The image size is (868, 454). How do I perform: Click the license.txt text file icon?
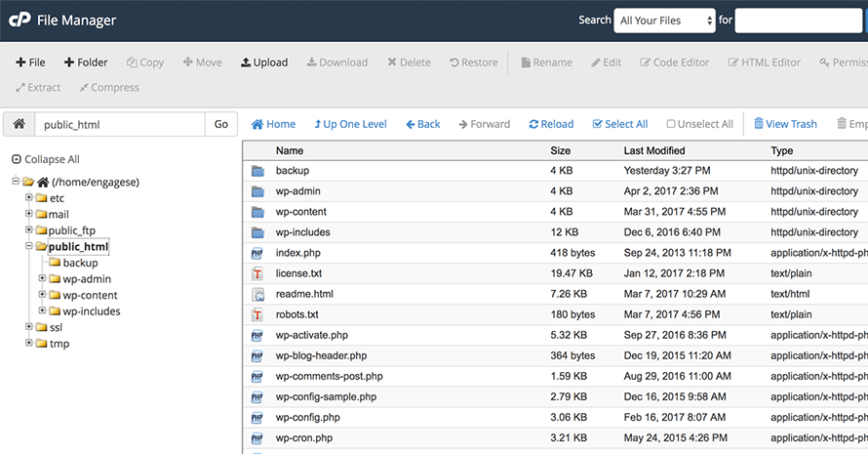tap(256, 273)
